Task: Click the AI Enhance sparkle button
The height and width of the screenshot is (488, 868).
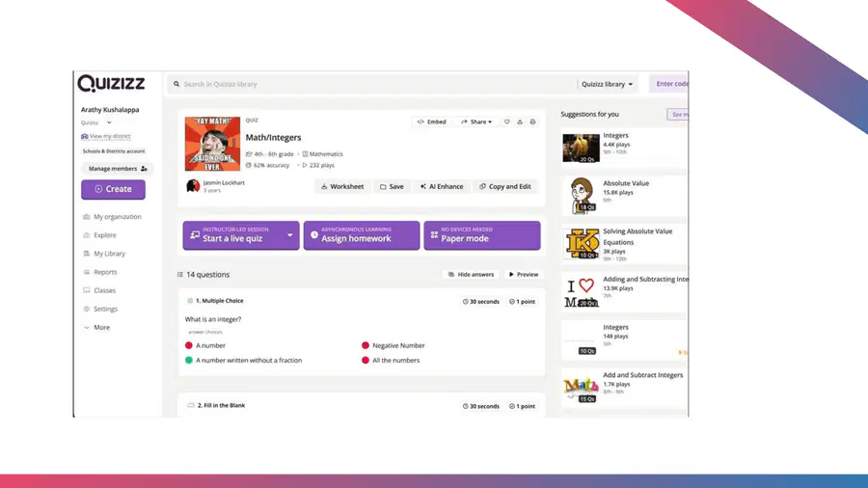Action: click(442, 186)
